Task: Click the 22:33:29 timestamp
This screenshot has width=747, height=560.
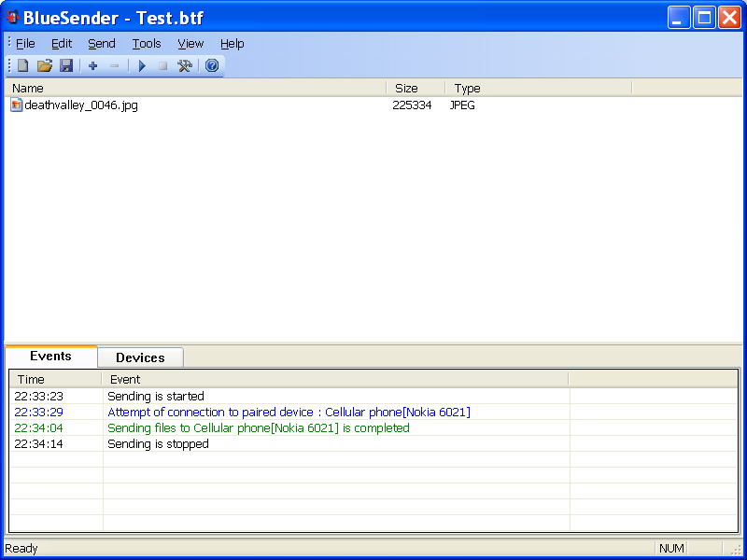Action: 38,412
